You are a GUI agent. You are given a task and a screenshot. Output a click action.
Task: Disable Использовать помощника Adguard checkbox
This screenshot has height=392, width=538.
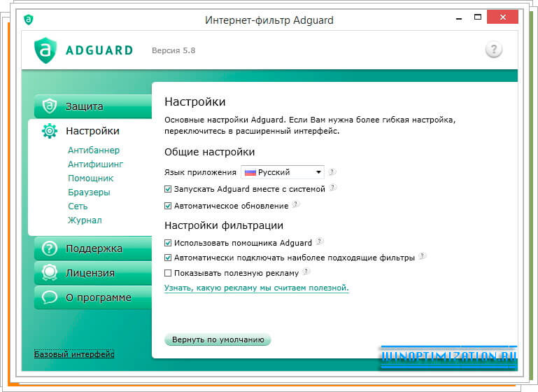pyautogui.click(x=168, y=243)
